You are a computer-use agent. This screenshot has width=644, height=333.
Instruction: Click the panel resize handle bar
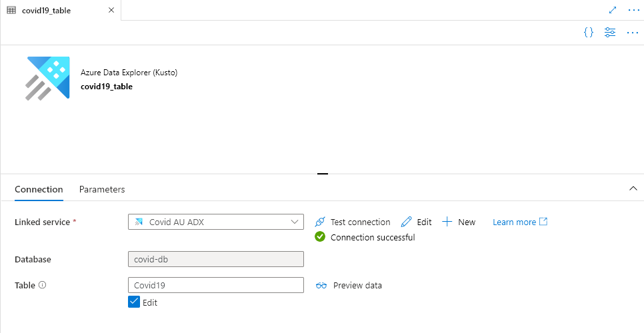[323, 174]
